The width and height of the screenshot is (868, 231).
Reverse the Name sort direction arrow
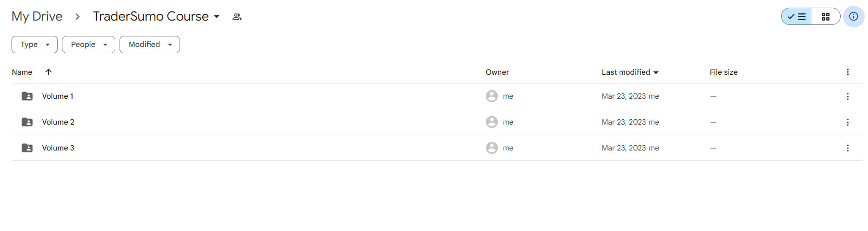(48, 72)
